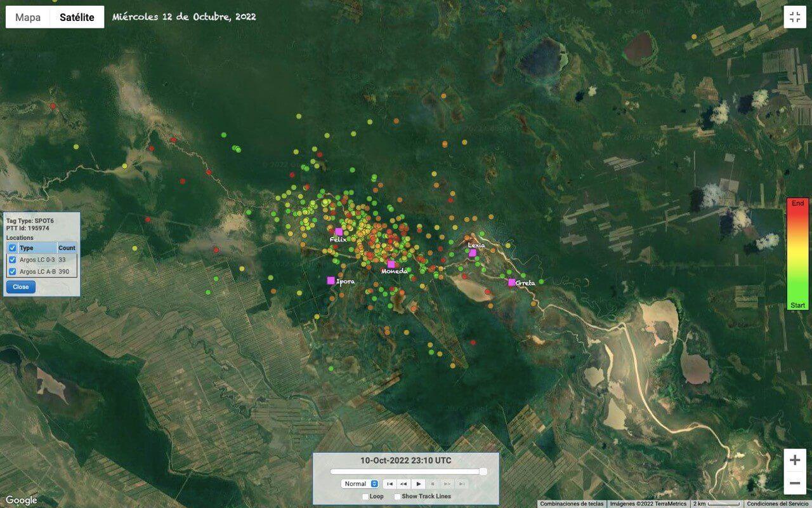Click the timeline slider handle
812x508 pixels.
[483, 471]
